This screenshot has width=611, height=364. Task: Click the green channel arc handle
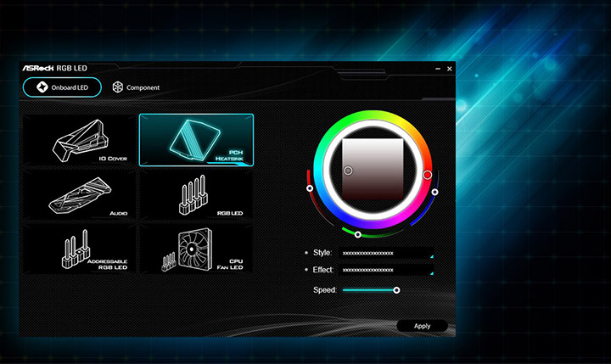(357, 234)
